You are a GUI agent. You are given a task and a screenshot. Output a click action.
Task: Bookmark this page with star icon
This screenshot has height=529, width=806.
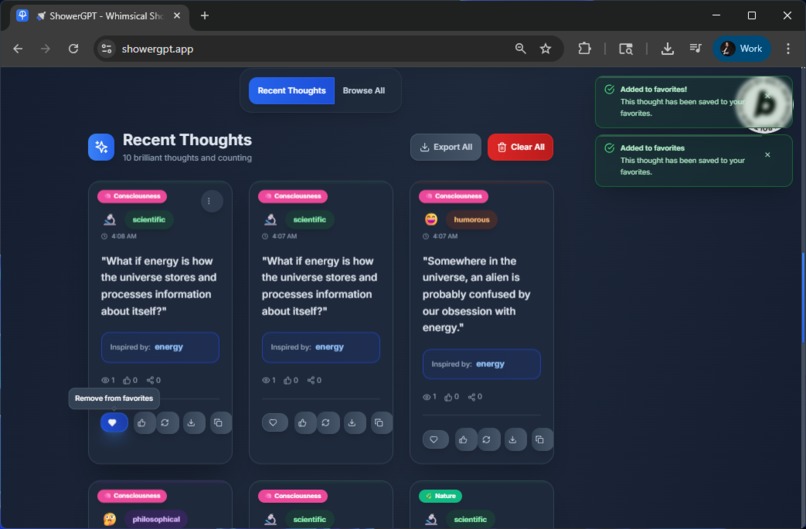pos(545,49)
